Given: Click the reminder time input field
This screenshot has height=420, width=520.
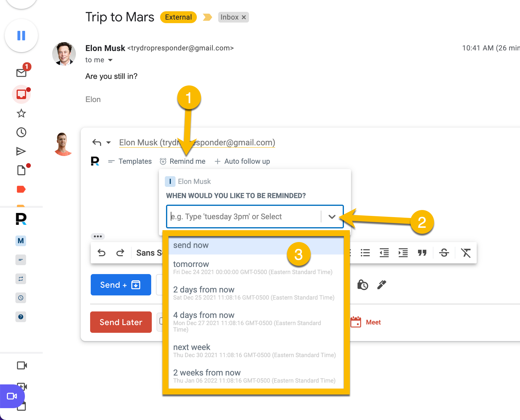Looking at the screenshot, I should (245, 217).
